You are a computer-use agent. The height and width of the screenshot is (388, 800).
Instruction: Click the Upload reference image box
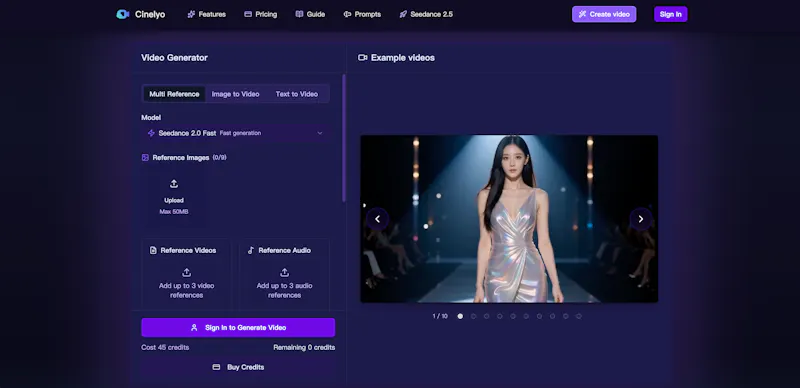174,197
